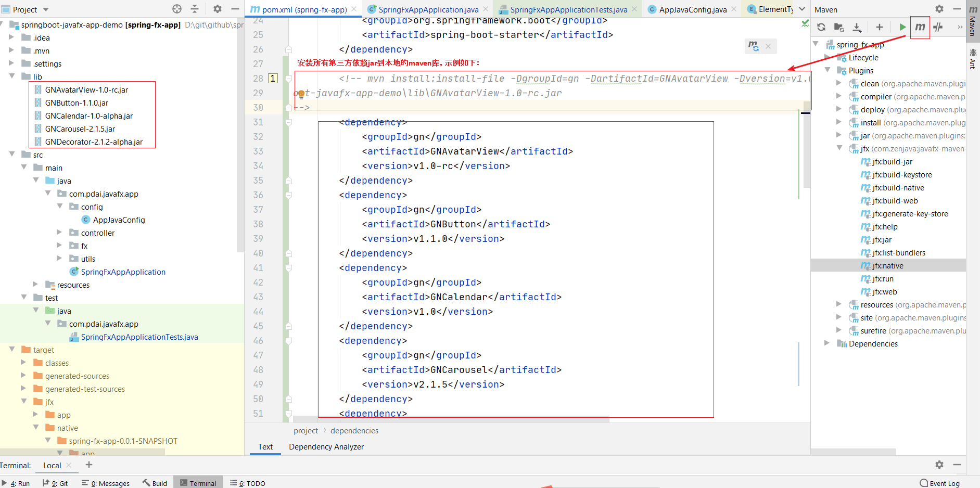Click the locate/scroll-from-source target icon in Project panel
The image size is (980, 488).
(177, 9)
